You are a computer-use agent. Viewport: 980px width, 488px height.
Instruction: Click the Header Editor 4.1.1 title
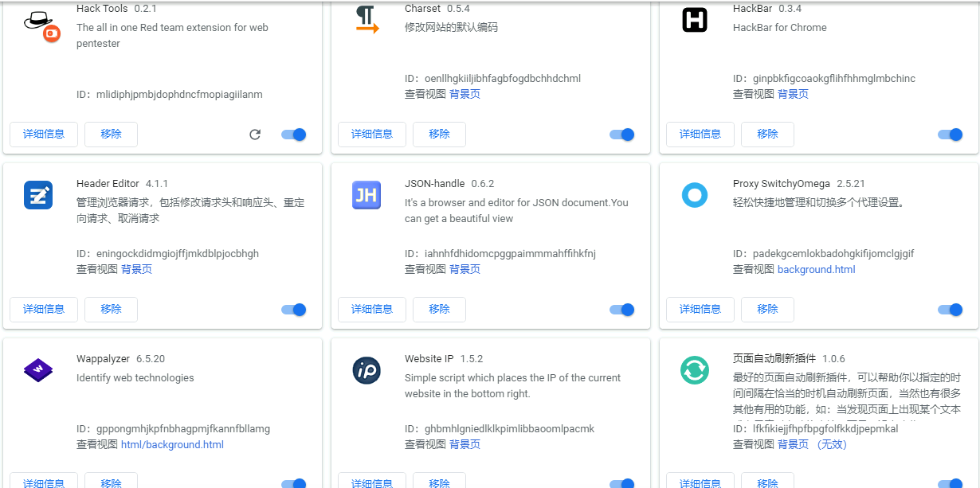point(123,183)
